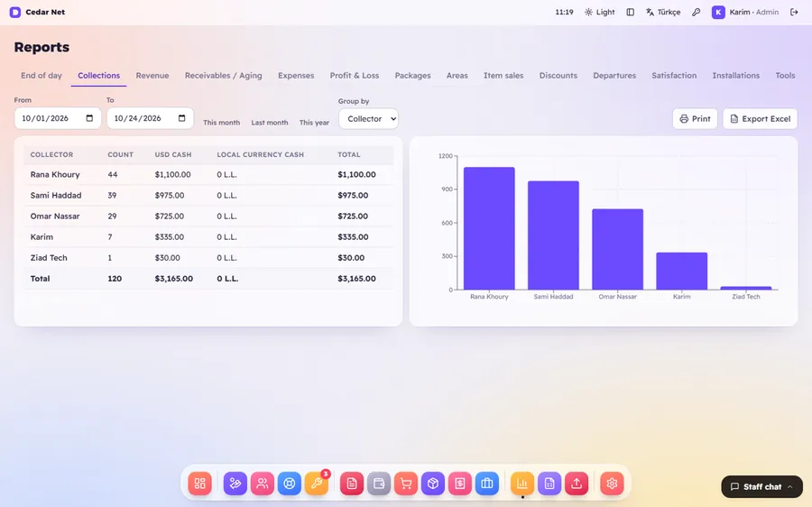Screen dimensions: 812x507
Task: Apply the This month date preset
Action: click(x=221, y=123)
